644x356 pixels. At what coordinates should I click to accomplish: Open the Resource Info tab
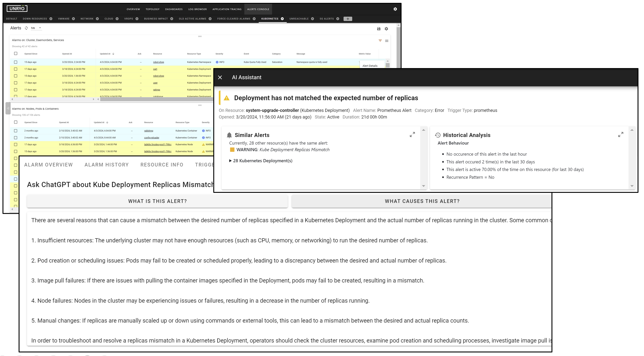pyautogui.click(x=162, y=165)
